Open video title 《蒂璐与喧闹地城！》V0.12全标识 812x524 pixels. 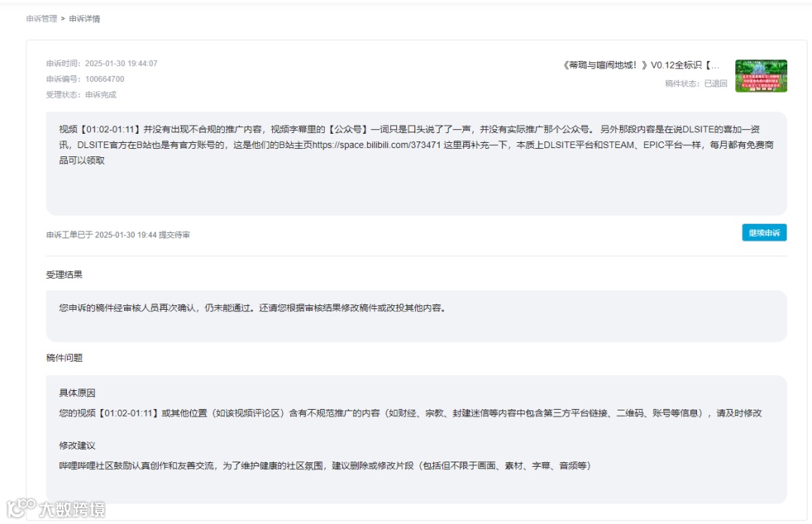[641, 65]
